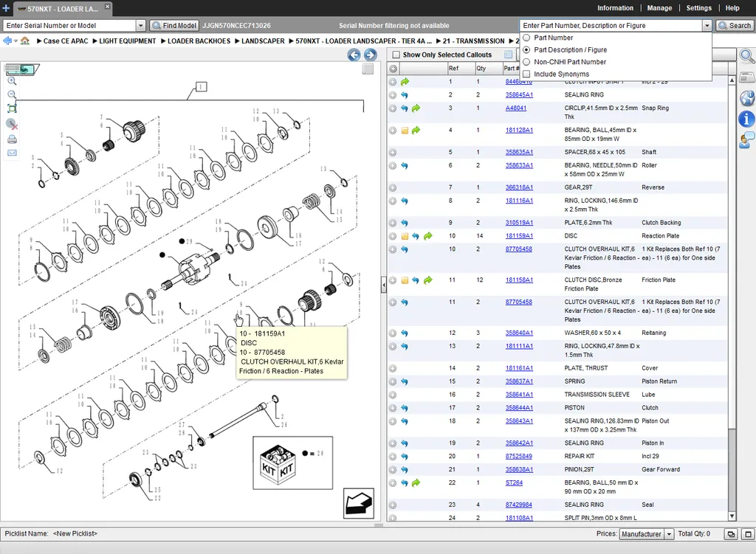The image size is (756, 554).
Task: Open the LANDSCAPER breadcrumb
Action: 263,41
